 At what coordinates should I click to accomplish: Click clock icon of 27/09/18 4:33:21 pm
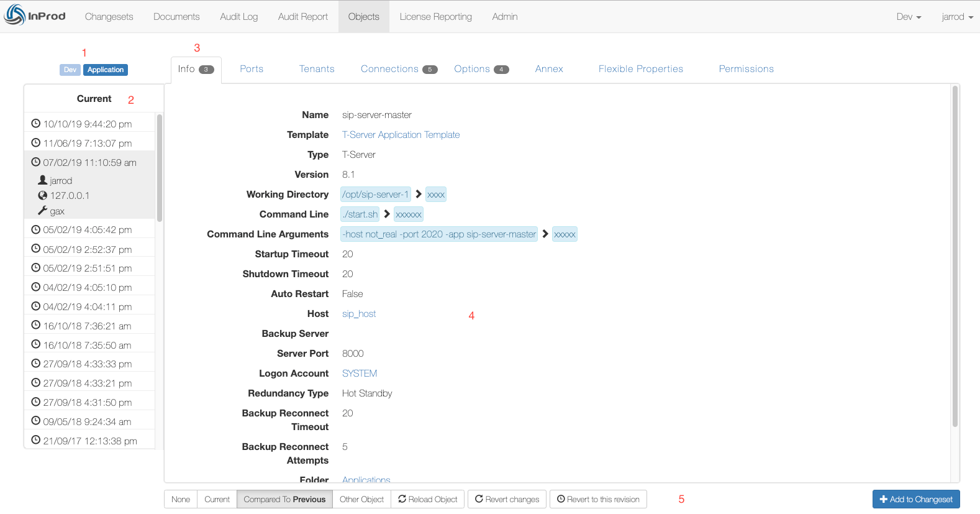[x=36, y=383]
